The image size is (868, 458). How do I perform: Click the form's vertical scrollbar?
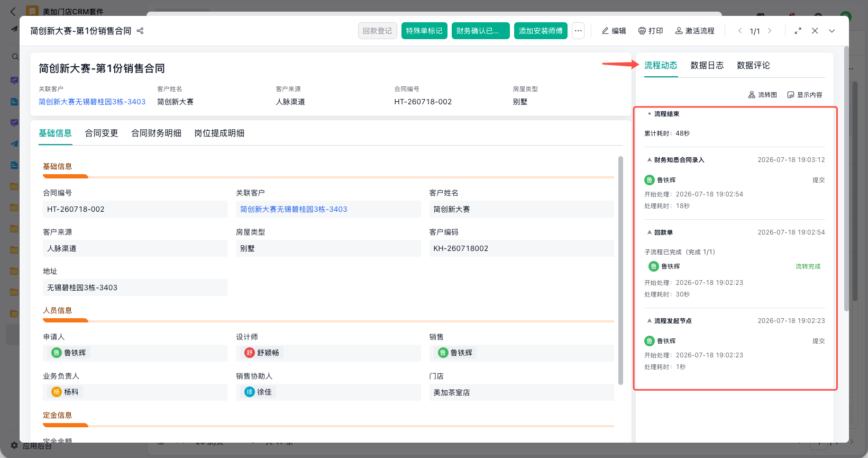coord(620,270)
